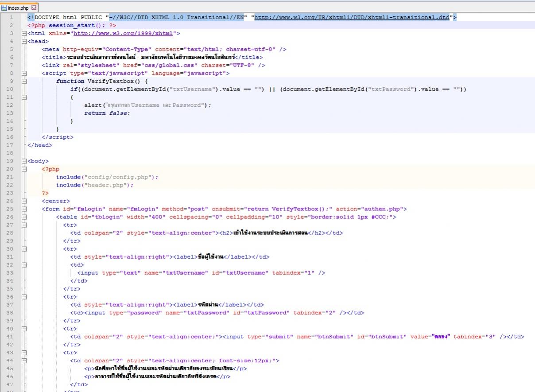Click line number 47 in the margin
The width and height of the screenshot is (535, 392).
[10, 384]
